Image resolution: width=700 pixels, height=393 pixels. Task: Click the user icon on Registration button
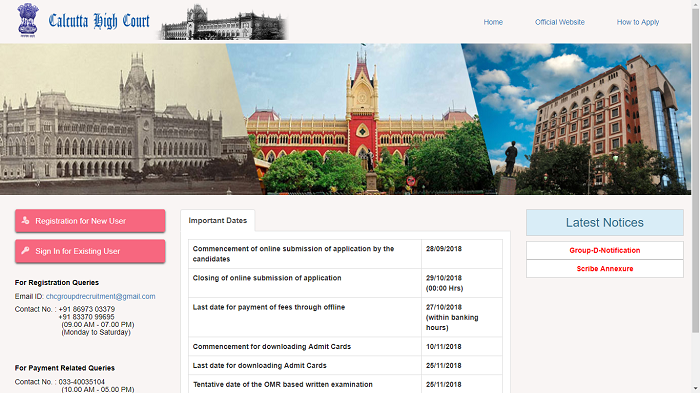25,220
